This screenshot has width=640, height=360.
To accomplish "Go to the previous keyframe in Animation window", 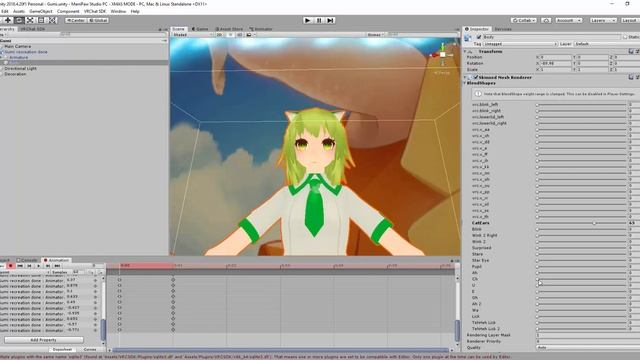I will pos(29,266).
